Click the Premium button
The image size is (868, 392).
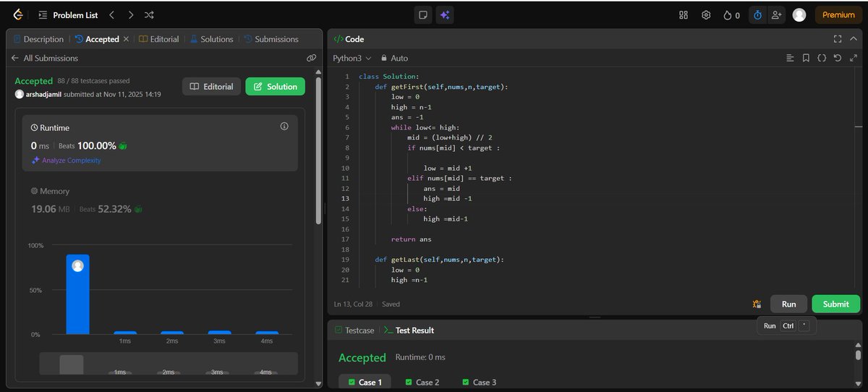(x=838, y=14)
